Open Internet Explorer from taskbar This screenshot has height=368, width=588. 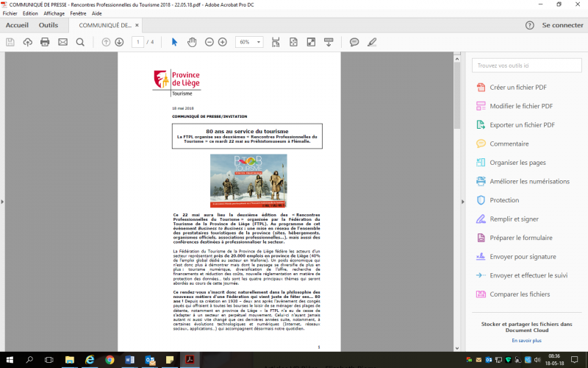(x=90, y=360)
